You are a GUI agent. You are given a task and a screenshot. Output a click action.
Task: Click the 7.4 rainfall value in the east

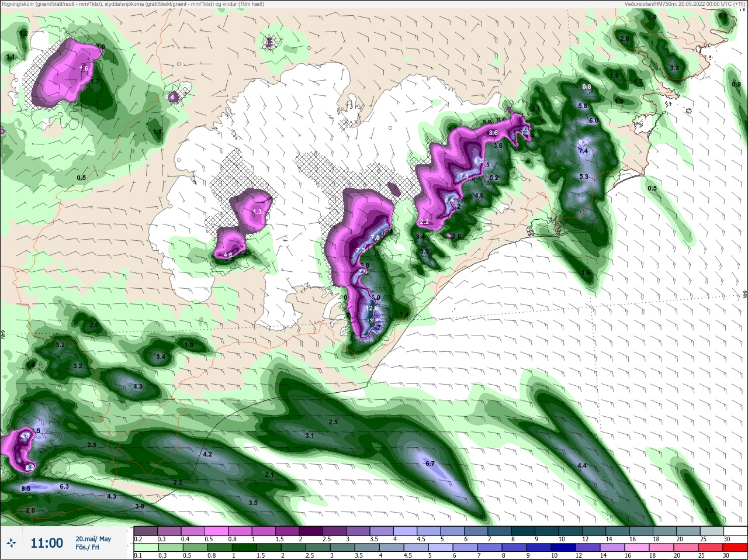583,151
